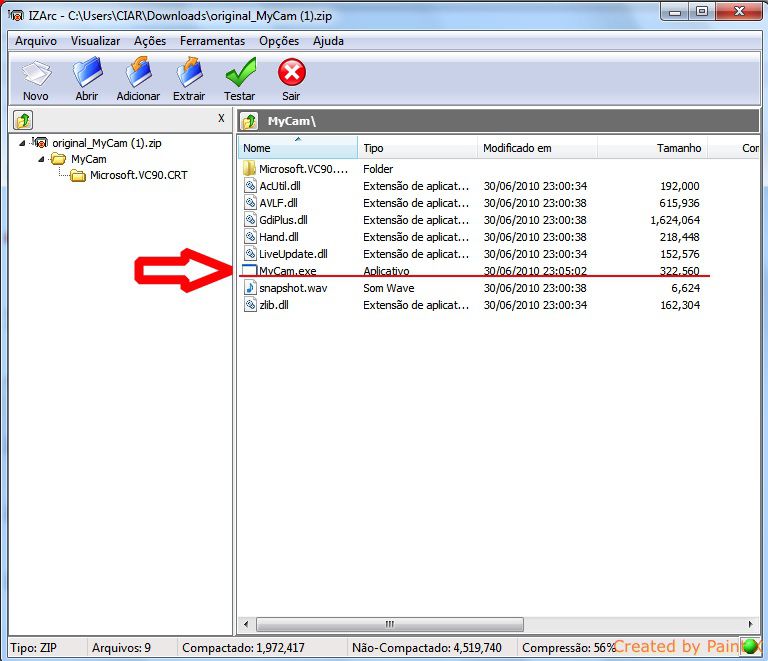Screen dimensions: 768x661
Task: Open the Opções menu
Action: pos(279,41)
